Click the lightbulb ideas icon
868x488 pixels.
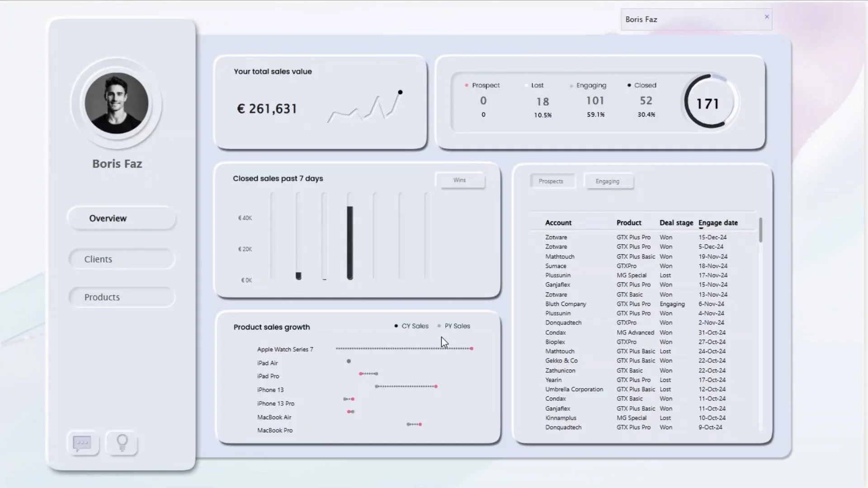pyautogui.click(x=122, y=443)
